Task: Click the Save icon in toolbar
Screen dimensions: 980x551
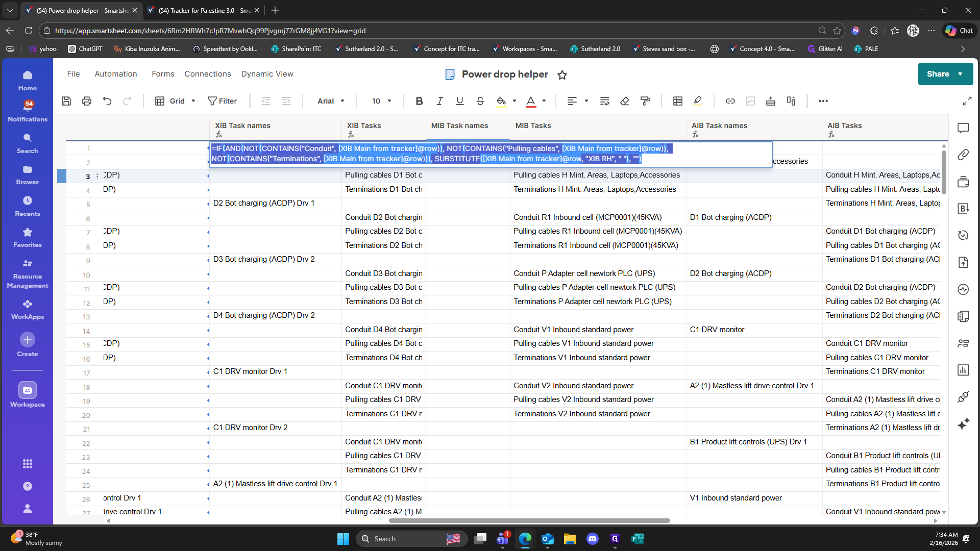Action: 66,101
